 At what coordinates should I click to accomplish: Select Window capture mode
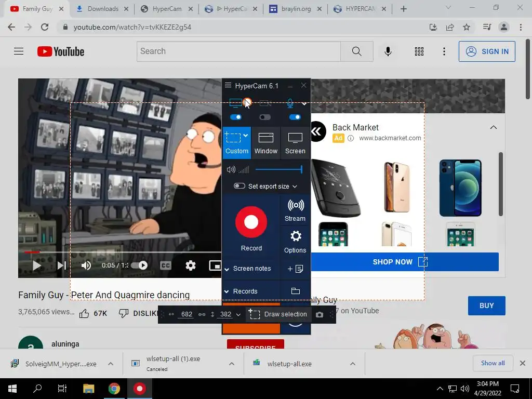pos(265,143)
